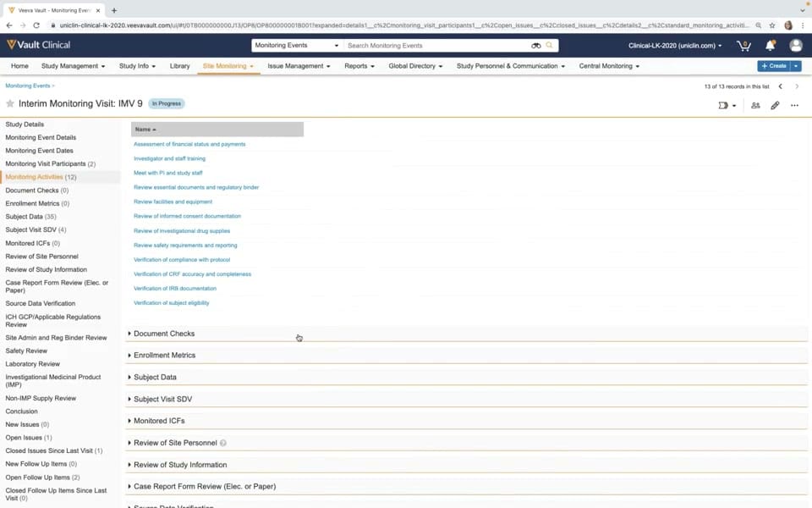This screenshot has width=812, height=508.
Task: Close the Veeva Vault browser tab
Action: [x=98, y=10]
